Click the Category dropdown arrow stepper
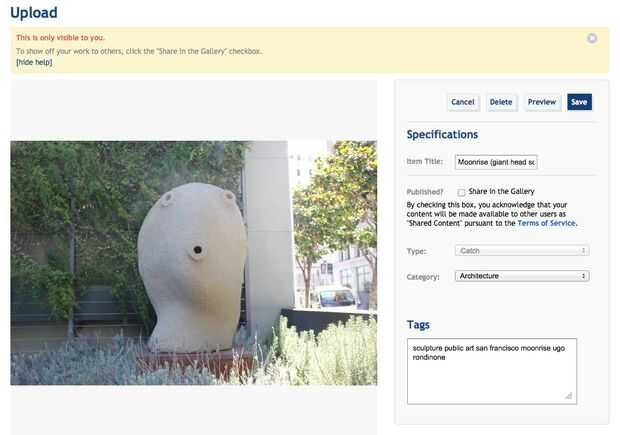The width and height of the screenshot is (620, 435). coord(583,276)
